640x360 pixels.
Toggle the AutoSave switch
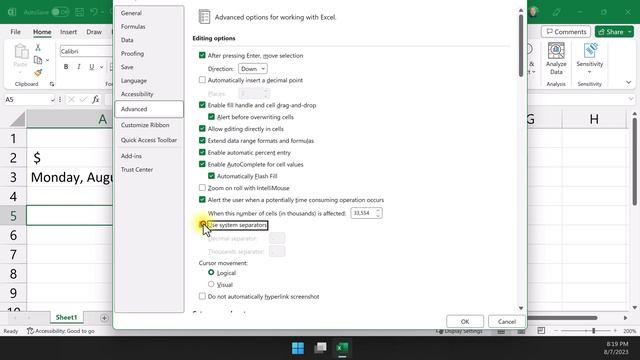pyautogui.click(x=60, y=12)
